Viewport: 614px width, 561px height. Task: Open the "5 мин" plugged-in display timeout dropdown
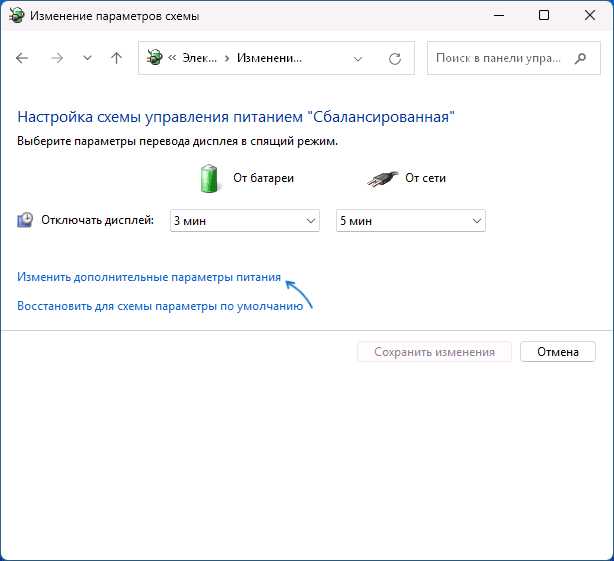[x=410, y=220]
